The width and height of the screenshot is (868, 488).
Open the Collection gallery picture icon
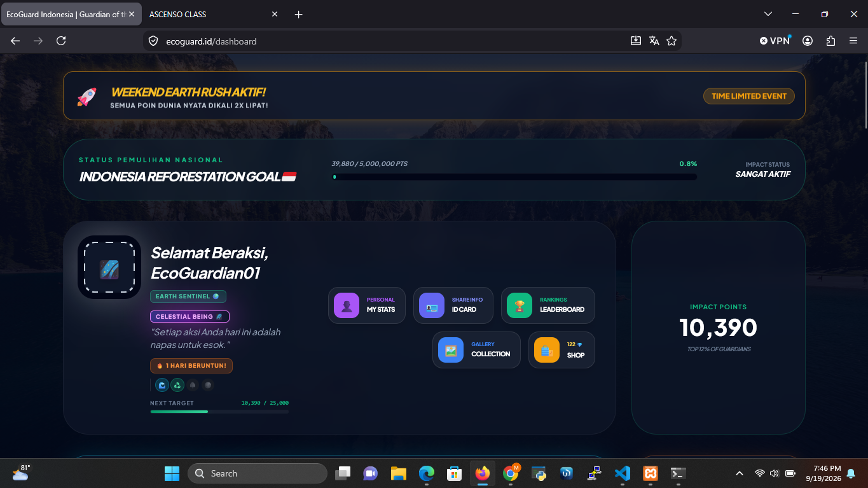click(451, 350)
